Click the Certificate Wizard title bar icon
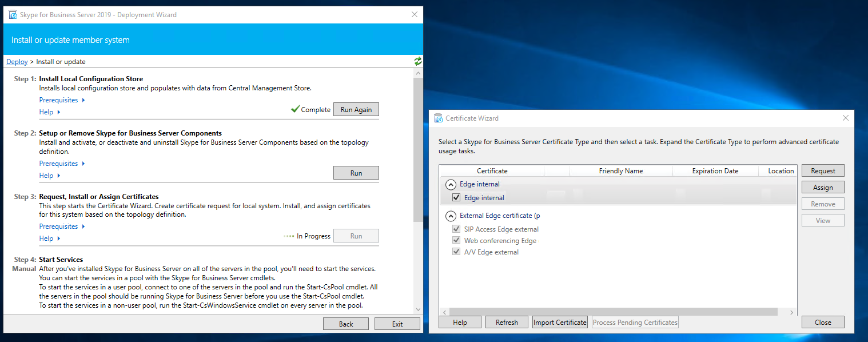This screenshot has width=868, height=342. pos(438,118)
